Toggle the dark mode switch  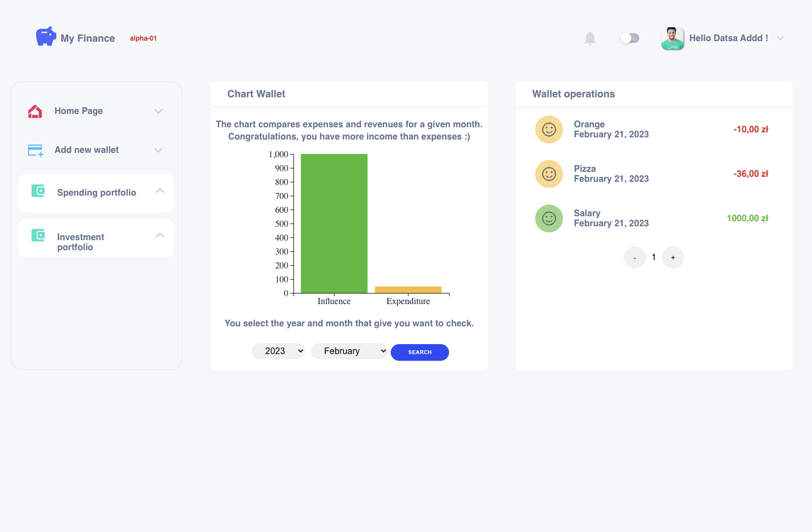[x=630, y=38]
